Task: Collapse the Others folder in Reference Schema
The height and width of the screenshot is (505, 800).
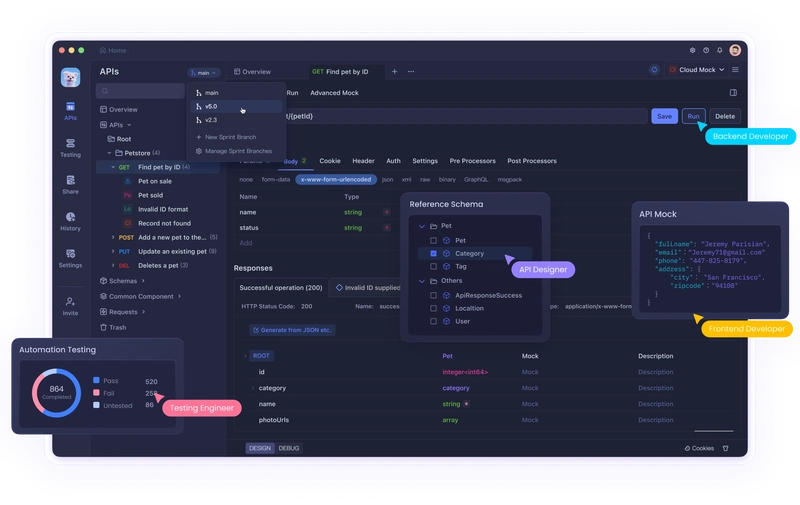Action: pos(422,281)
